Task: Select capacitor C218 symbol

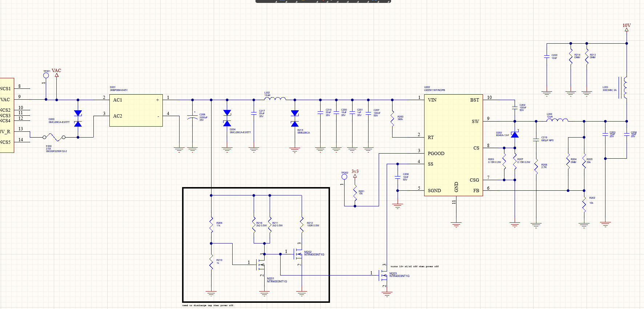Action: click(320, 113)
